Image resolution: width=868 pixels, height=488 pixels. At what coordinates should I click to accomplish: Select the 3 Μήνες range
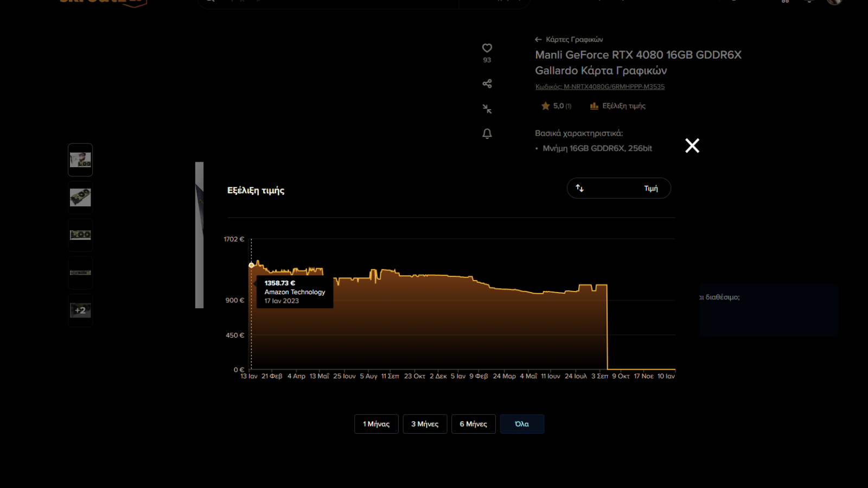(x=425, y=424)
